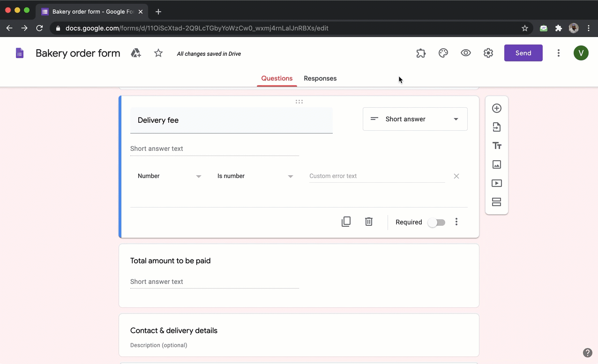
Task: Open the Number validation type dropdown
Action: coord(170,176)
